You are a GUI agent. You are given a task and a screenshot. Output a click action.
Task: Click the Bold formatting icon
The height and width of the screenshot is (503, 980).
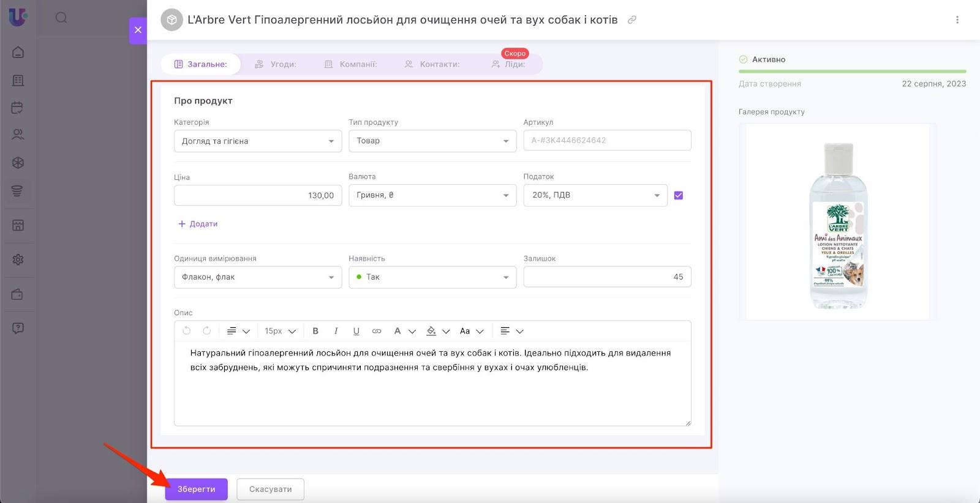point(315,331)
